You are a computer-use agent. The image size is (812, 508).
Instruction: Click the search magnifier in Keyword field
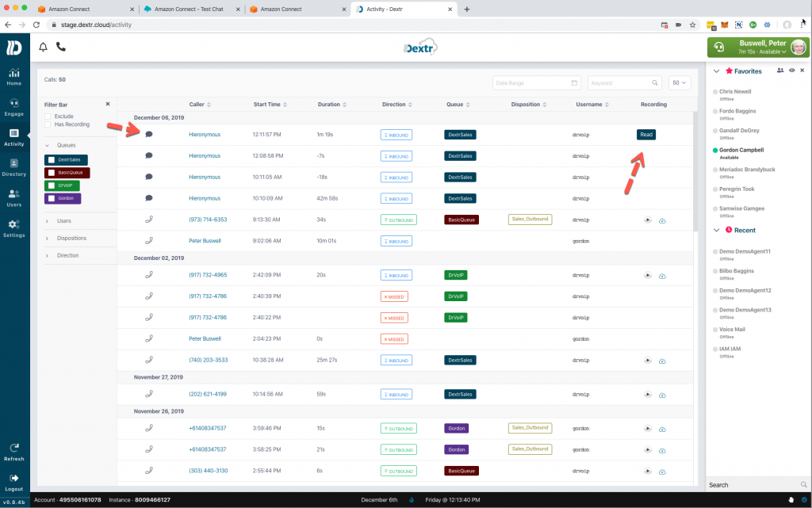(x=654, y=82)
